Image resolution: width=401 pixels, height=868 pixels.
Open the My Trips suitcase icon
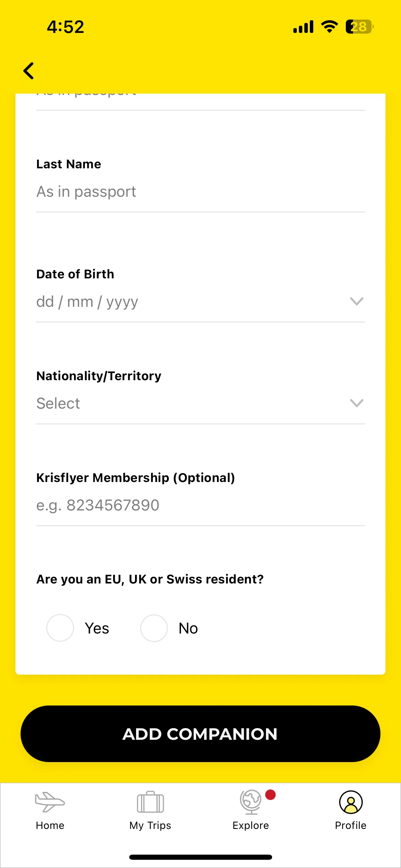(150, 802)
